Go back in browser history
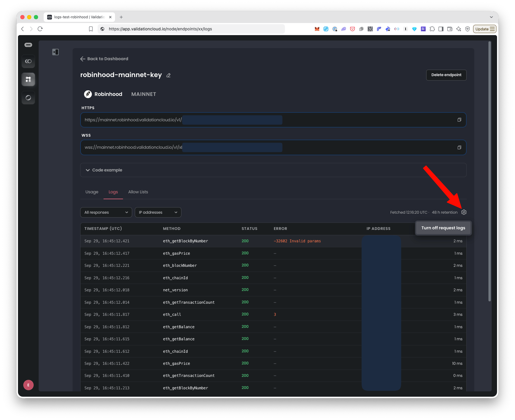Screen dimensions: 515x420 22,29
